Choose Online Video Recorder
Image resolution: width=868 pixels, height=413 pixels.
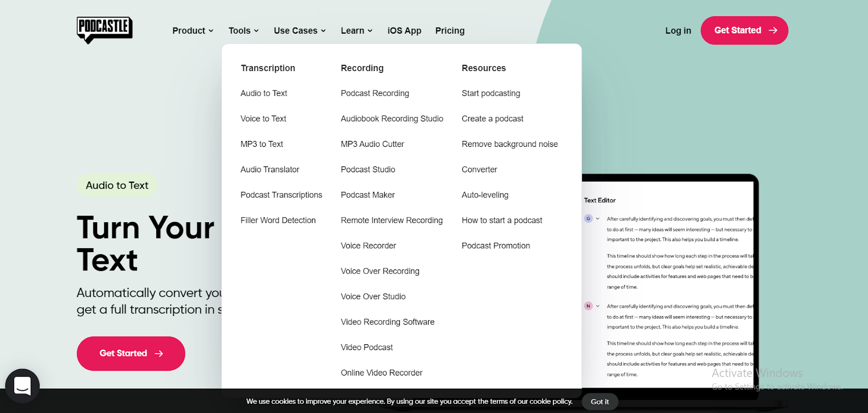(x=381, y=373)
